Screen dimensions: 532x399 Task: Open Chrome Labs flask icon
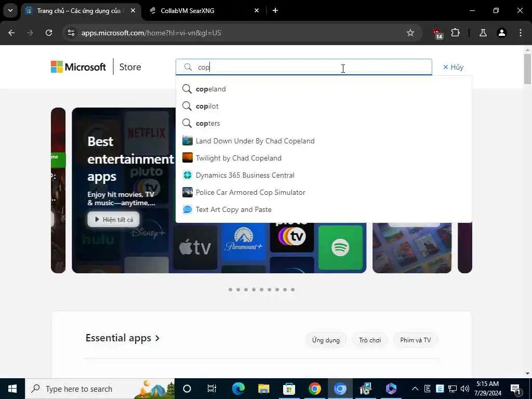point(483,33)
